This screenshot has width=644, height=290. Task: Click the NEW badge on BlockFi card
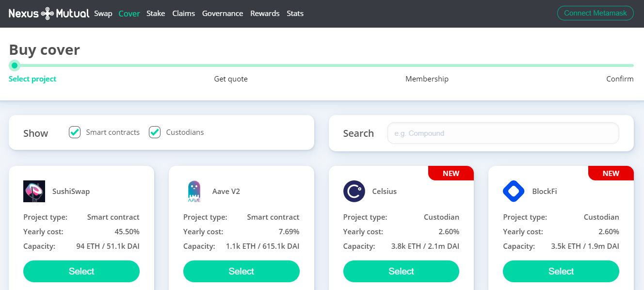click(611, 173)
